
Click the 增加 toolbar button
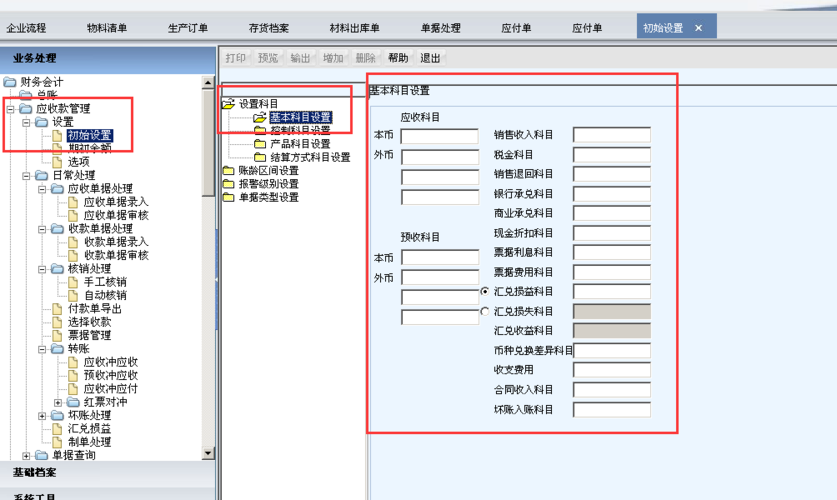point(333,58)
